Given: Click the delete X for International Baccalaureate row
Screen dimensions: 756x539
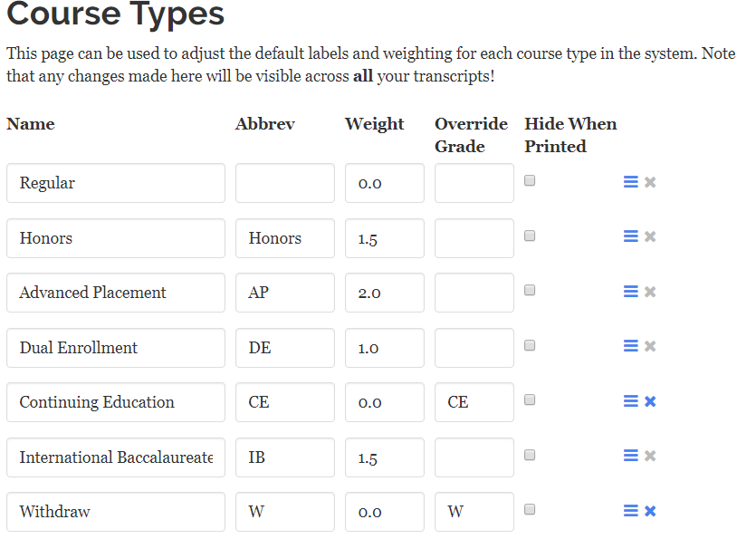Looking at the screenshot, I should 650,456.
